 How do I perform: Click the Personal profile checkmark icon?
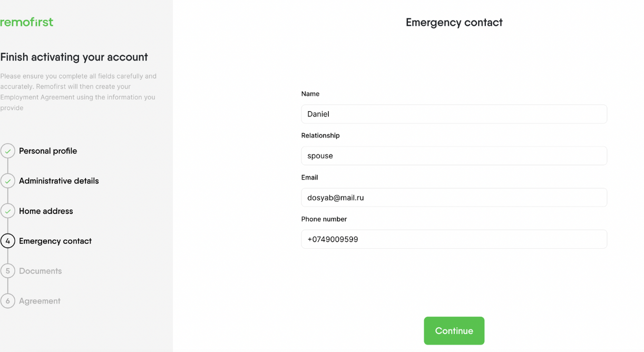7,151
